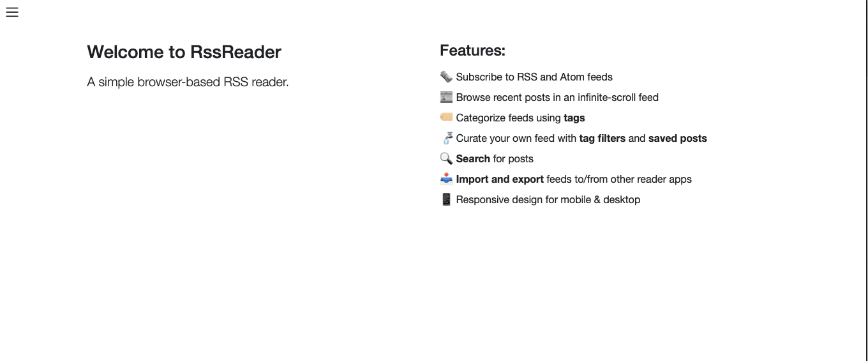Click the faucet icon beside Curate your own feed
Image resolution: width=868 pixels, height=361 pixels.
point(447,138)
